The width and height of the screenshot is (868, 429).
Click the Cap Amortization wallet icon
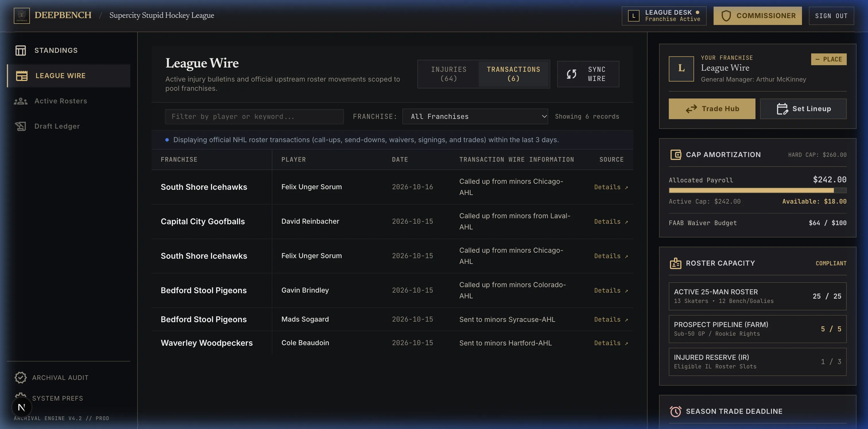(x=676, y=155)
